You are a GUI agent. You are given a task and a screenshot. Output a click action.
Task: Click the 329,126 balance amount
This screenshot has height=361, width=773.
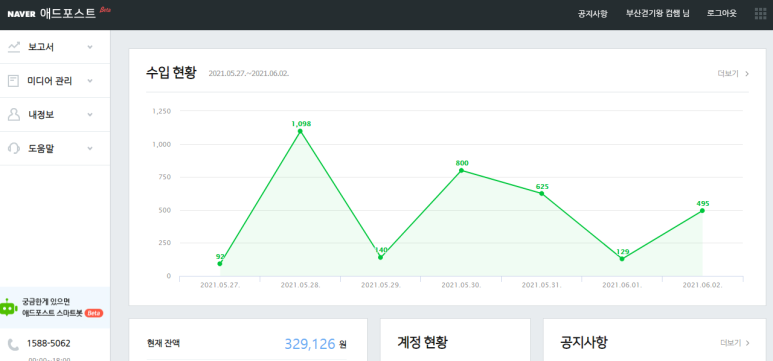(310, 344)
